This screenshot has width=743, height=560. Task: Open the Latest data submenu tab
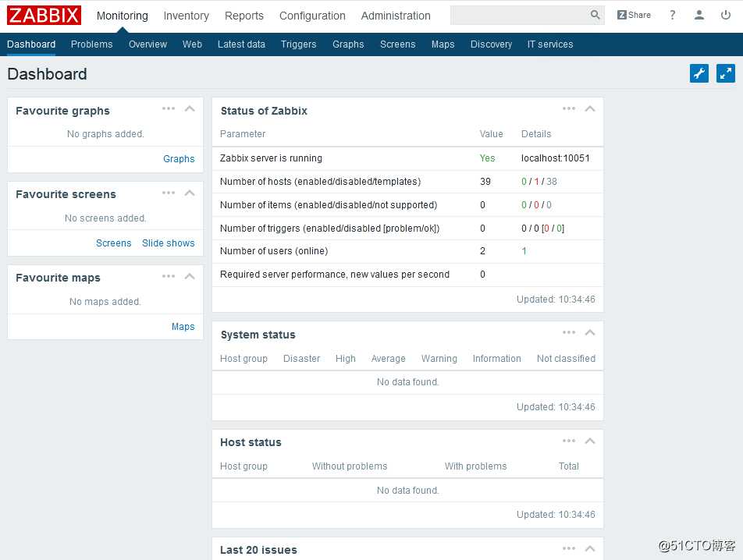(241, 44)
